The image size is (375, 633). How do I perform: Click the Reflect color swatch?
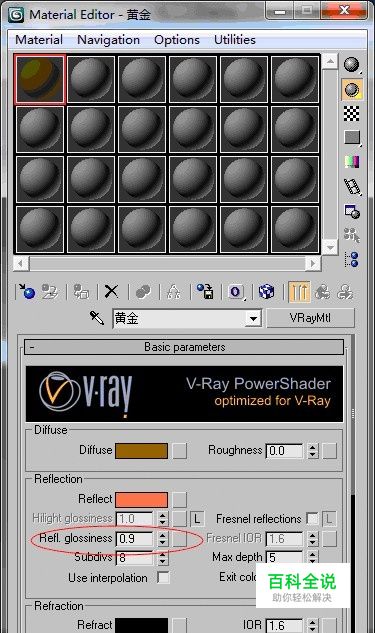[141, 499]
